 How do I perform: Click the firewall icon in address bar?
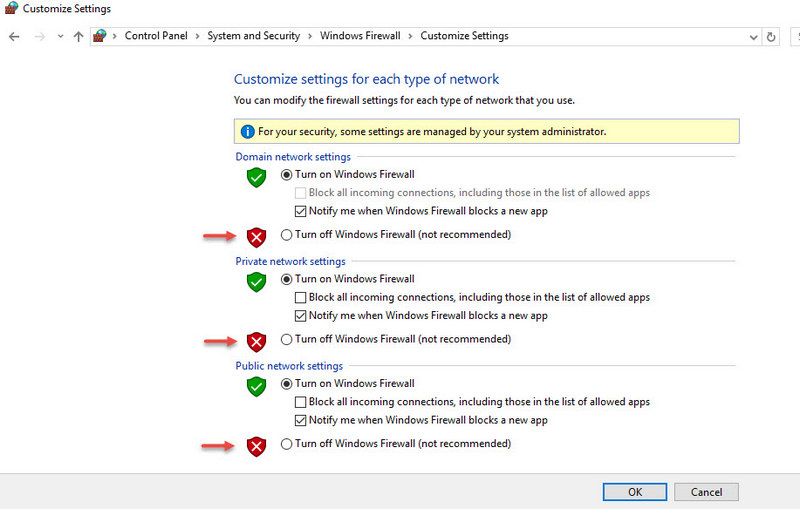pyautogui.click(x=99, y=36)
